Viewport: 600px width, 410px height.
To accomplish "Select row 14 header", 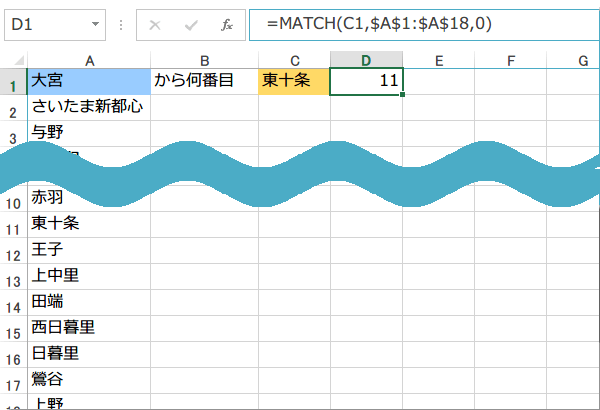I will [x=13, y=303].
